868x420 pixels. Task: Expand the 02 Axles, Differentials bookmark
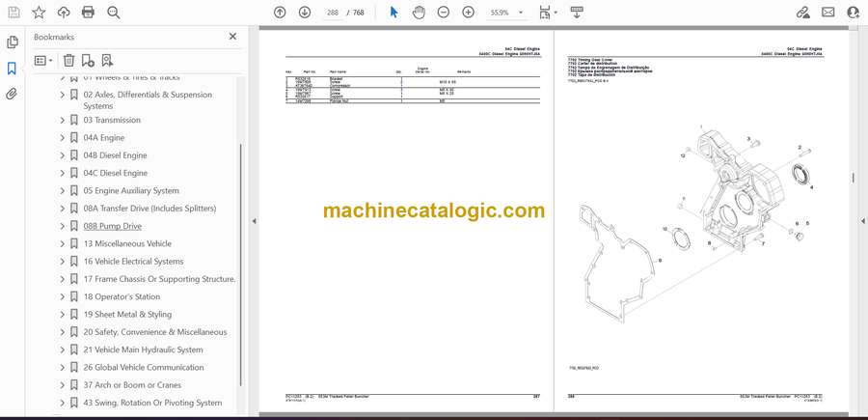tap(62, 95)
